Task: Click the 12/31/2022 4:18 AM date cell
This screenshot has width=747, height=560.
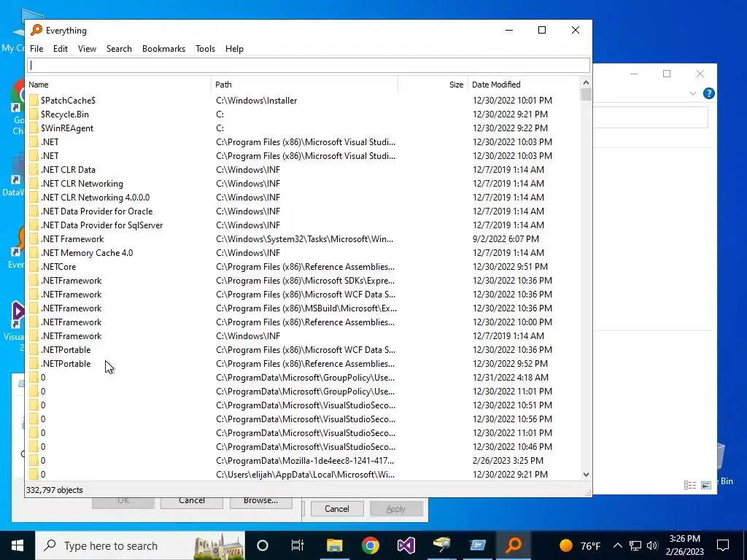Action: coord(510,378)
